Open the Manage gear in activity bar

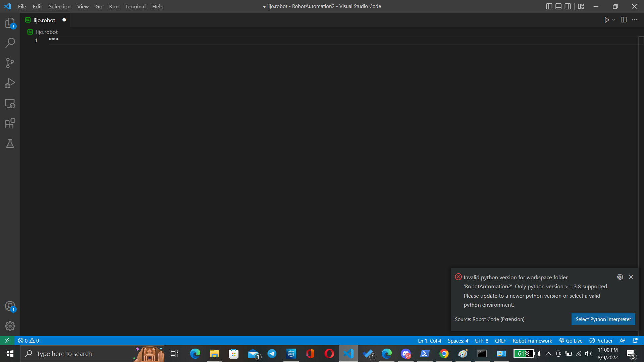10,326
